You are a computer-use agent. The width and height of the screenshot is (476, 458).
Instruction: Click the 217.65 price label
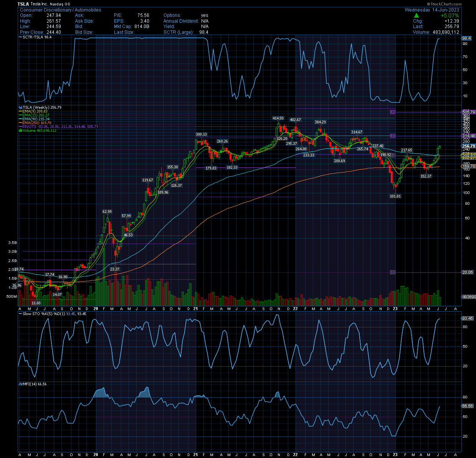coord(407,150)
